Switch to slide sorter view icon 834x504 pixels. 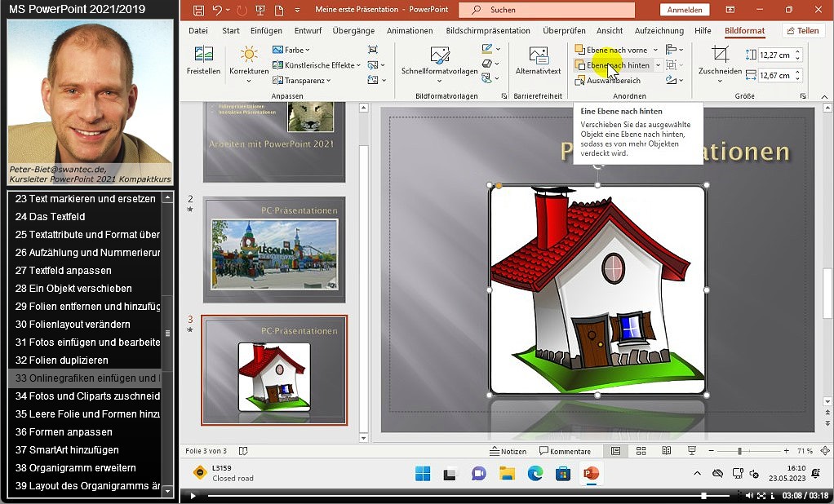[x=641, y=451]
